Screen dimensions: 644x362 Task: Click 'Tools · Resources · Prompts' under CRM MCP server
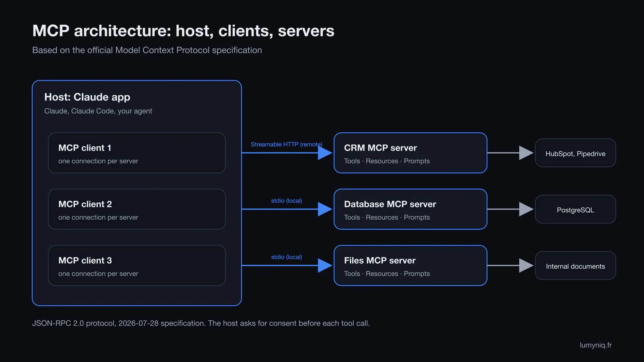pyautogui.click(x=387, y=161)
